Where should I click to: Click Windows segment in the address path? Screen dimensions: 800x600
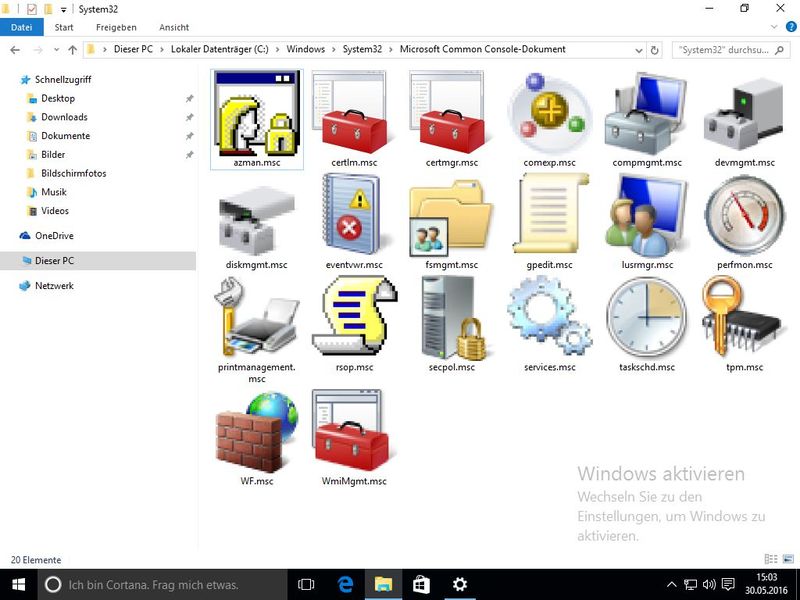305,49
